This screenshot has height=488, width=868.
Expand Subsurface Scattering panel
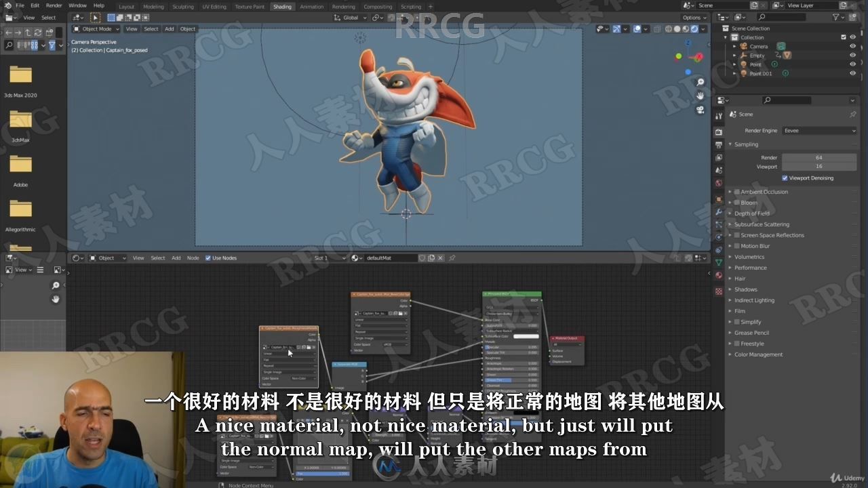(762, 224)
